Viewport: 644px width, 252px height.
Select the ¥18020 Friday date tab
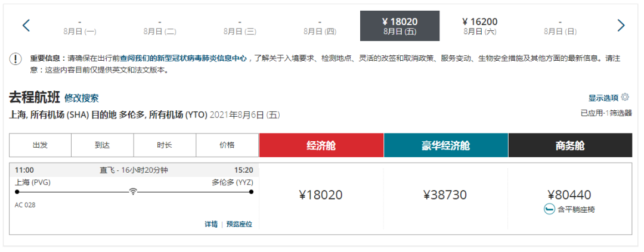click(400, 26)
